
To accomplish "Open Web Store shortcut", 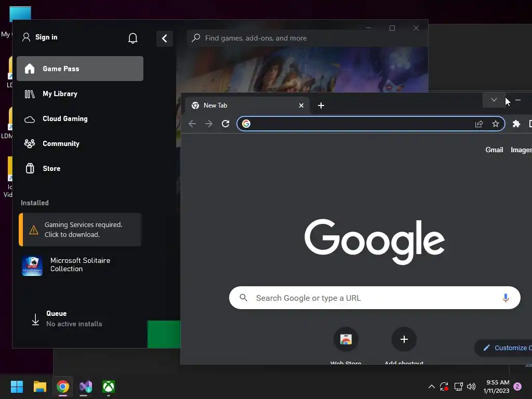I will pos(345,345).
